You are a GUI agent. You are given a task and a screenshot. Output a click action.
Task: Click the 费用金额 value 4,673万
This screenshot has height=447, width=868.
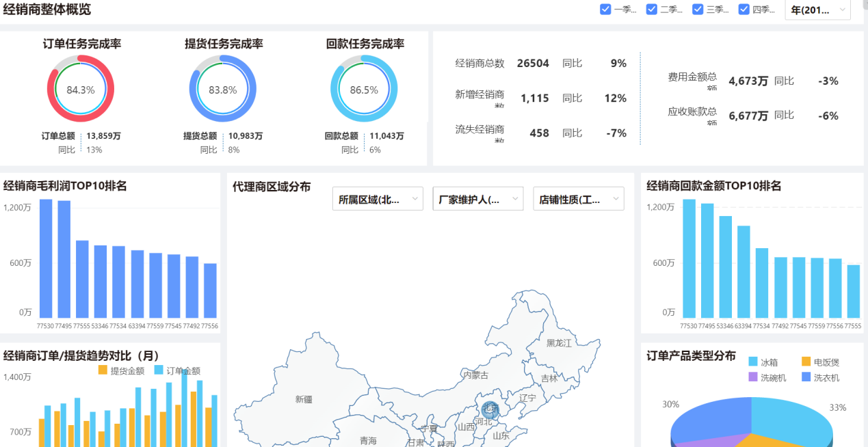(x=748, y=81)
